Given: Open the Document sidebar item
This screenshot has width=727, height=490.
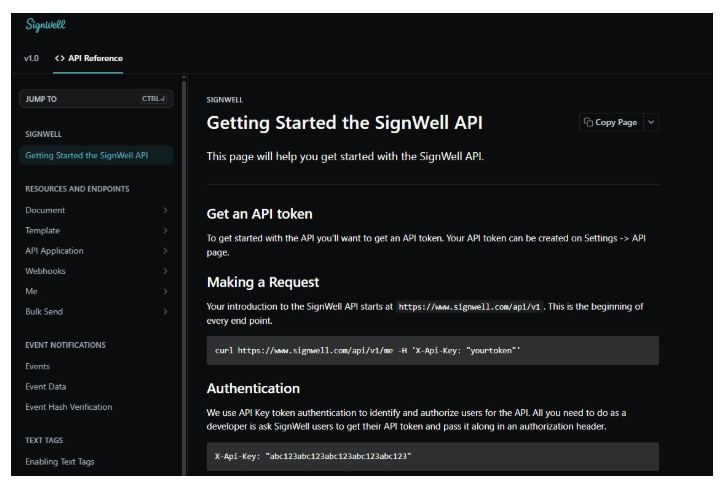Looking at the screenshot, I should tap(45, 210).
